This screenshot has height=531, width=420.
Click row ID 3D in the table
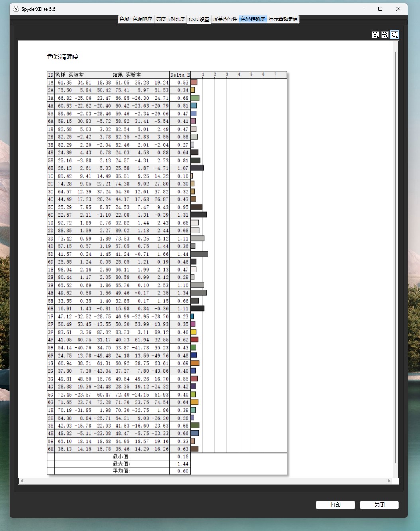(51, 239)
